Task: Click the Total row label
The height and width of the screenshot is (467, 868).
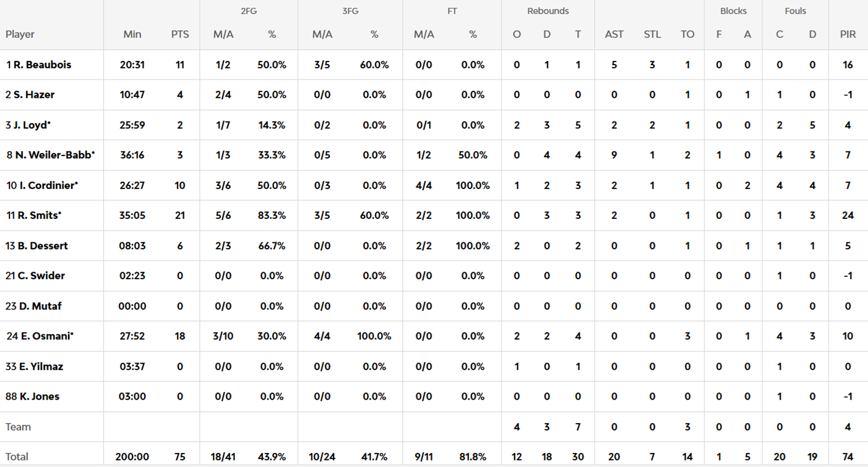Action: click(16, 456)
